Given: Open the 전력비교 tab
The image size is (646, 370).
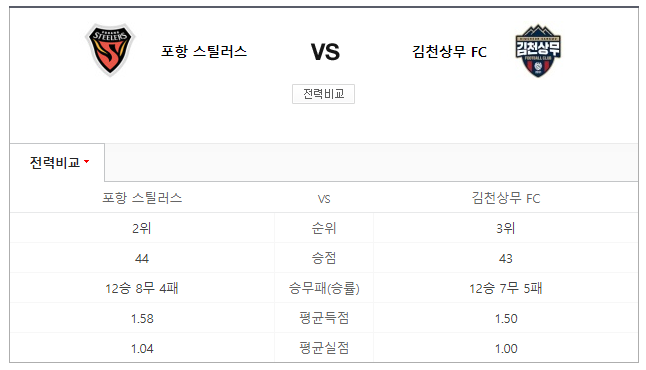Looking at the screenshot, I should click(x=57, y=162).
